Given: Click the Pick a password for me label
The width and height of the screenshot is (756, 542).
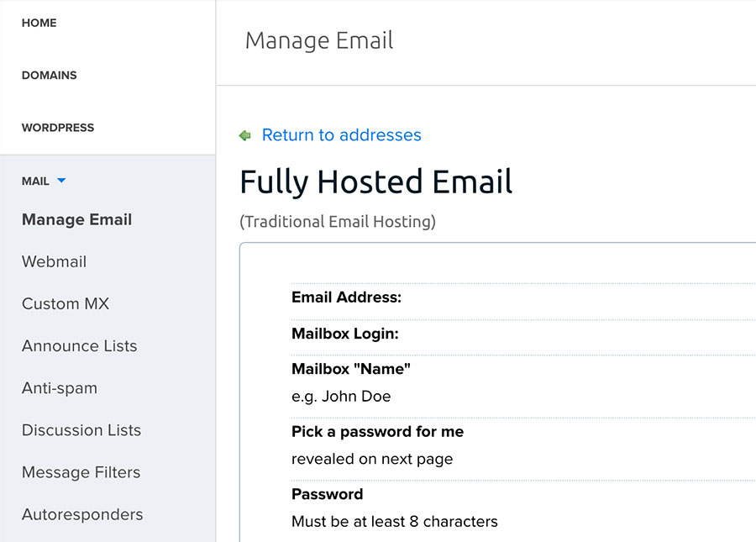Looking at the screenshot, I should pos(377,431).
